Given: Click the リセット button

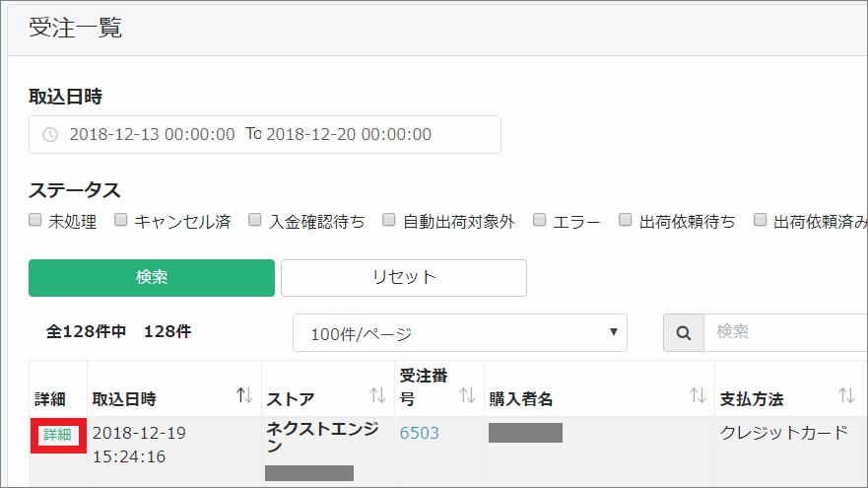Looking at the screenshot, I should click(x=403, y=277).
